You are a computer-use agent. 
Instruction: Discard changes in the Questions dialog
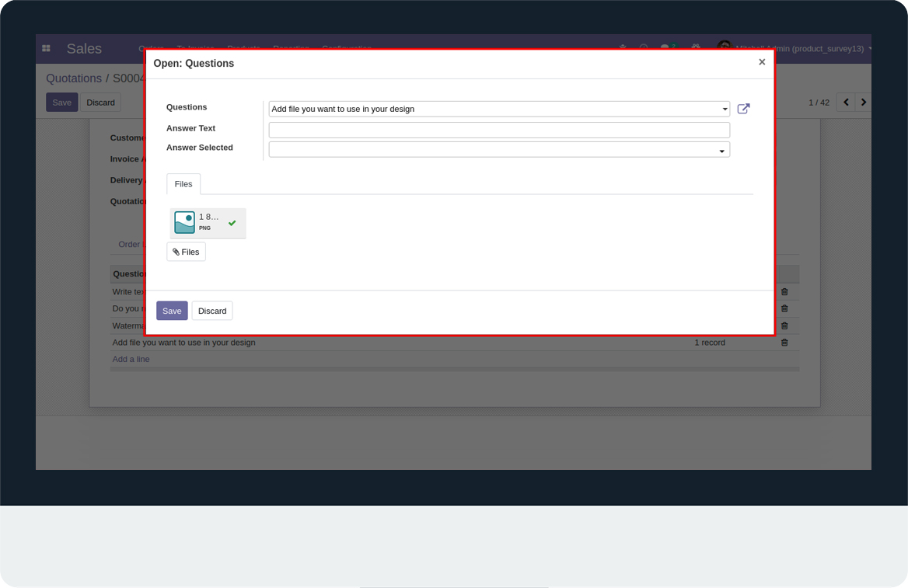pyautogui.click(x=212, y=311)
